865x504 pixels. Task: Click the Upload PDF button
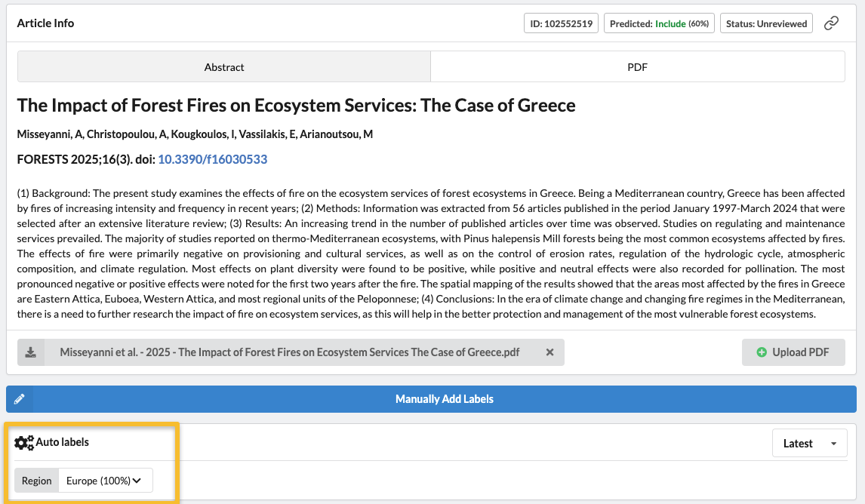point(793,352)
